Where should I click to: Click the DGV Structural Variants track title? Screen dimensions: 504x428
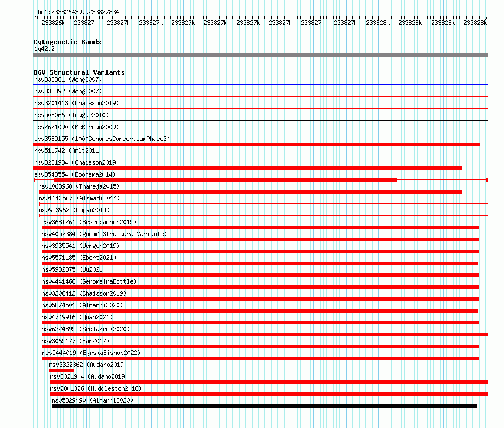[79, 72]
